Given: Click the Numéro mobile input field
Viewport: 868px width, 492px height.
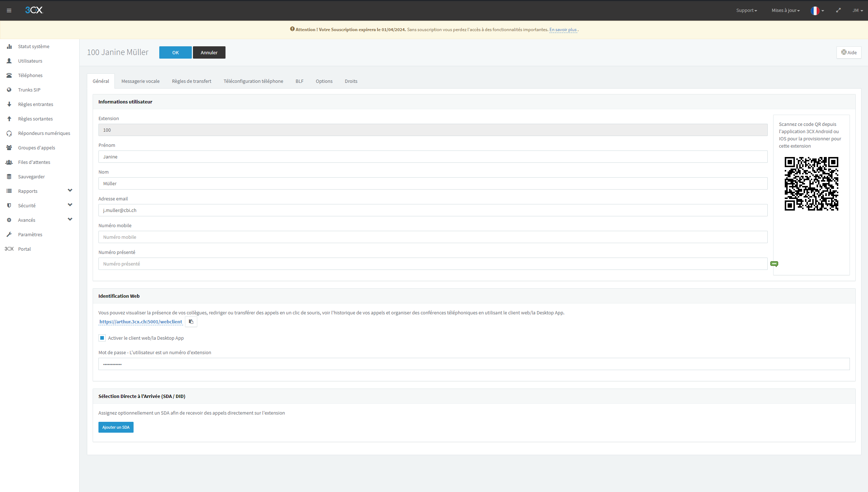Looking at the screenshot, I should pos(433,237).
